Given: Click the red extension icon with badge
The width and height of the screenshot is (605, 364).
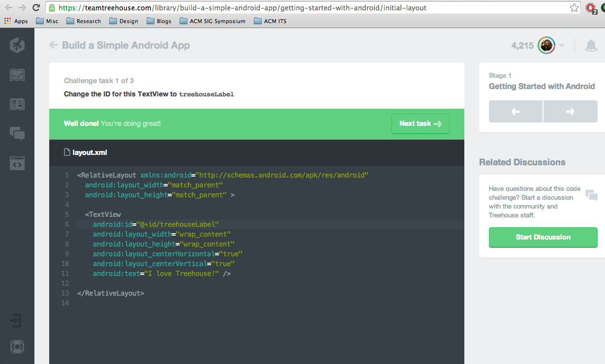Looking at the screenshot, I should [x=591, y=8].
